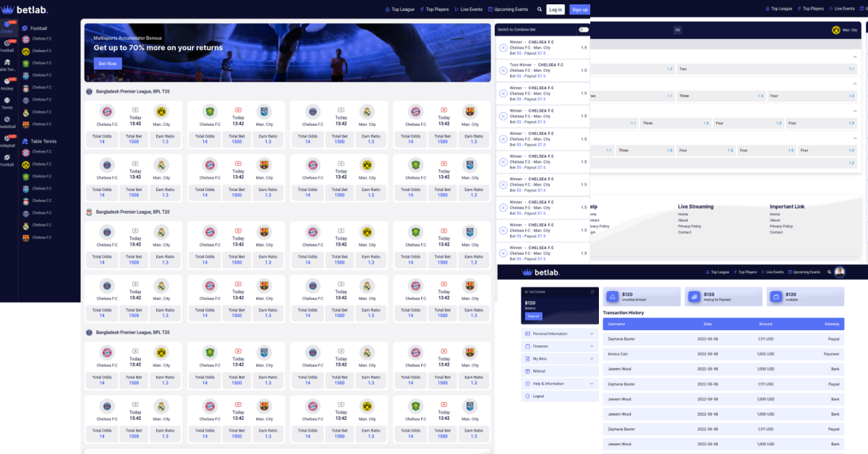Image resolution: width=868 pixels, height=454 pixels.
Task: Collapse the odds section containing the Two option
Action: click(855, 56)
